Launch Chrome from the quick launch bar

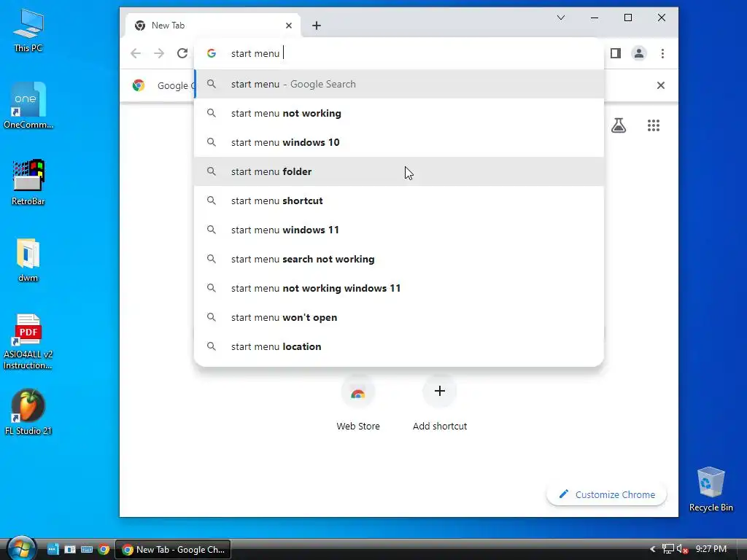(x=104, y=550)
